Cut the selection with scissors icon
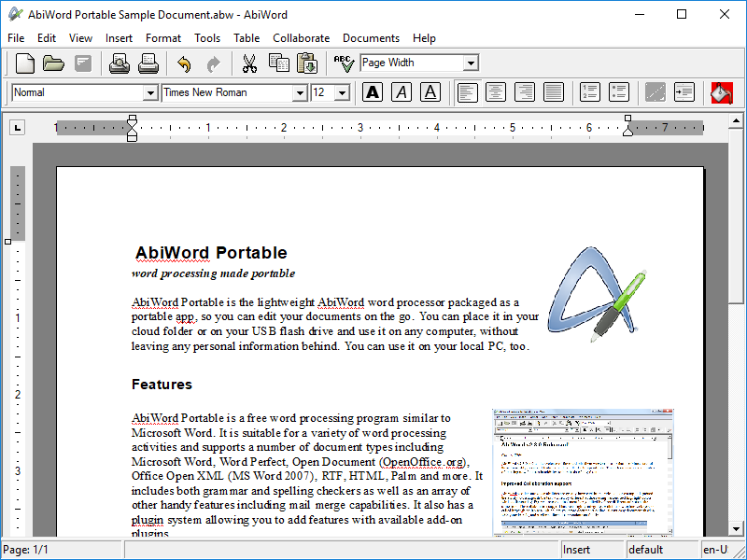747x560 pixels. [250, 63]
